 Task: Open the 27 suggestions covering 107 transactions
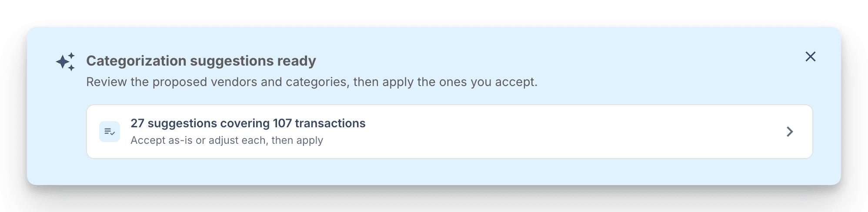point(248,123)
